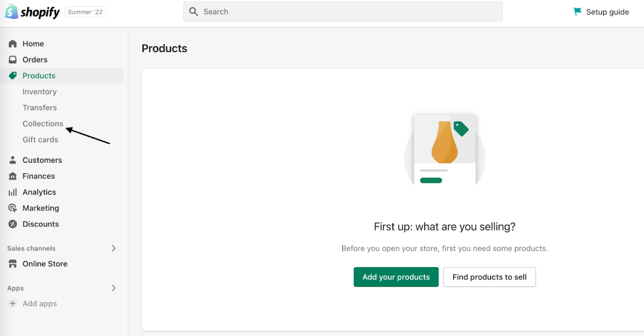Screen dimensions: 644x336
Task: Expand the Sales channels section
Action: [x=113, y=248]
